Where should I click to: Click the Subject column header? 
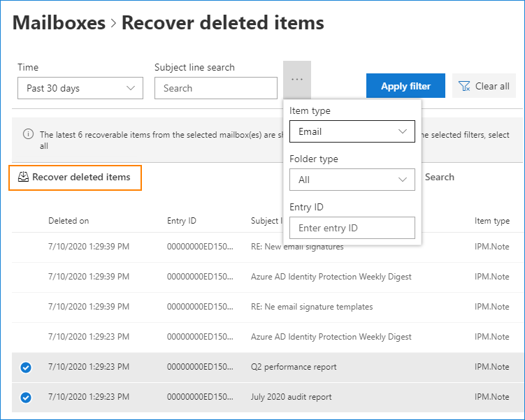266,221
